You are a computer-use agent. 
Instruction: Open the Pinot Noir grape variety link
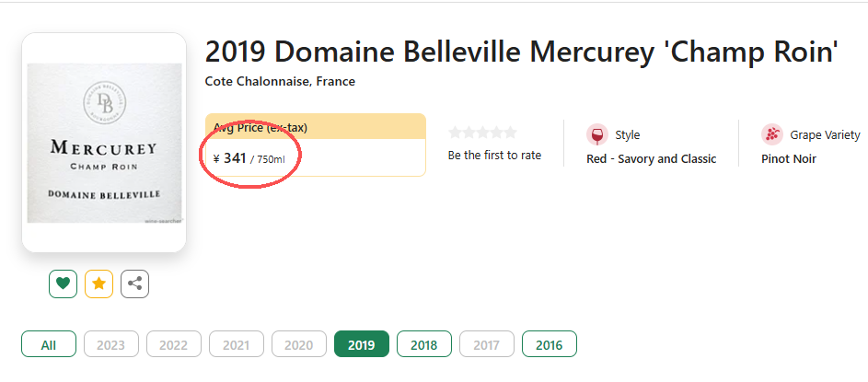point(788,159)
